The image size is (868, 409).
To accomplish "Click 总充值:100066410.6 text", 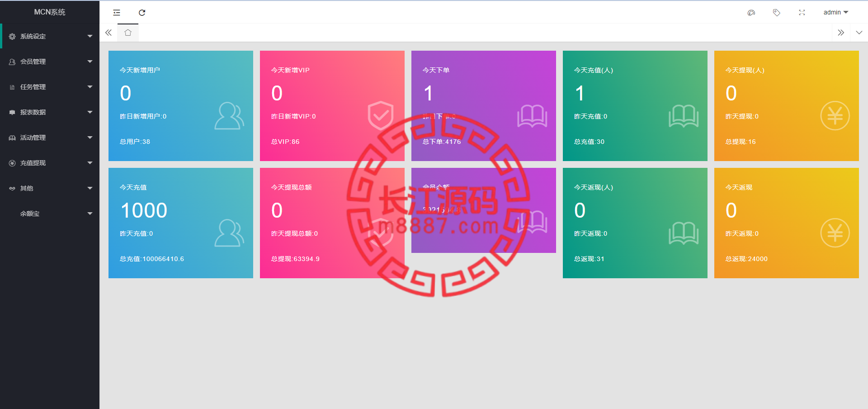I will [152, 259].
